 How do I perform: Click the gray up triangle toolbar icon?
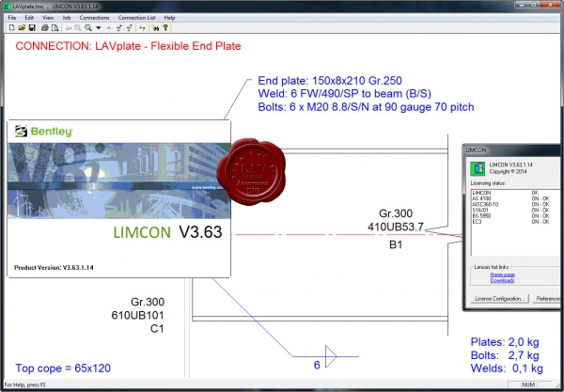108,27
